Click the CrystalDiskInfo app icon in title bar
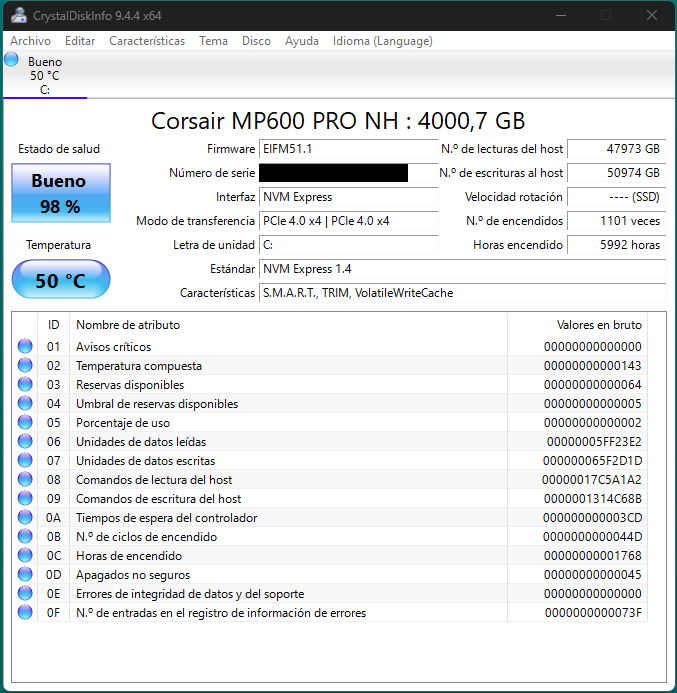The height and width of the screenshot is (693, 677). pyautogui.click(x=19, y=15)
